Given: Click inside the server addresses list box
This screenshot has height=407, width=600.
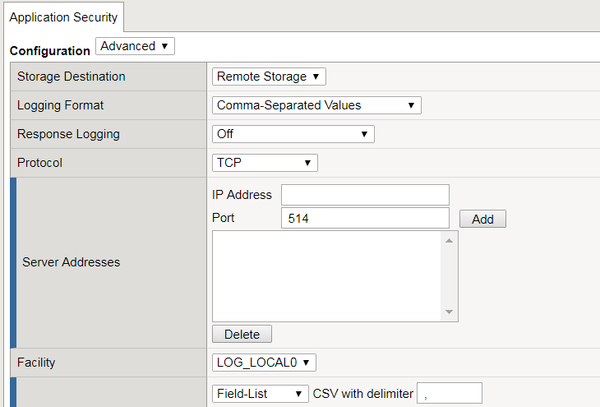Looking at the screenshot, I should (x=326, y=276).
